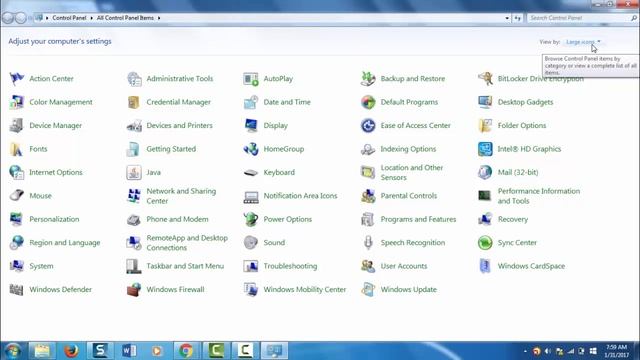Open the Keyboard icon
Viewport: 640px width, 360px height.
click(x=251, y=172)
